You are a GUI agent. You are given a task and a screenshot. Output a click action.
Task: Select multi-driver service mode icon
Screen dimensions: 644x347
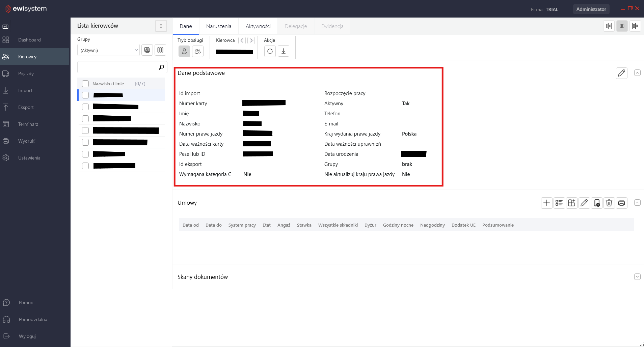pyautogui.click(x=198, y=51)
